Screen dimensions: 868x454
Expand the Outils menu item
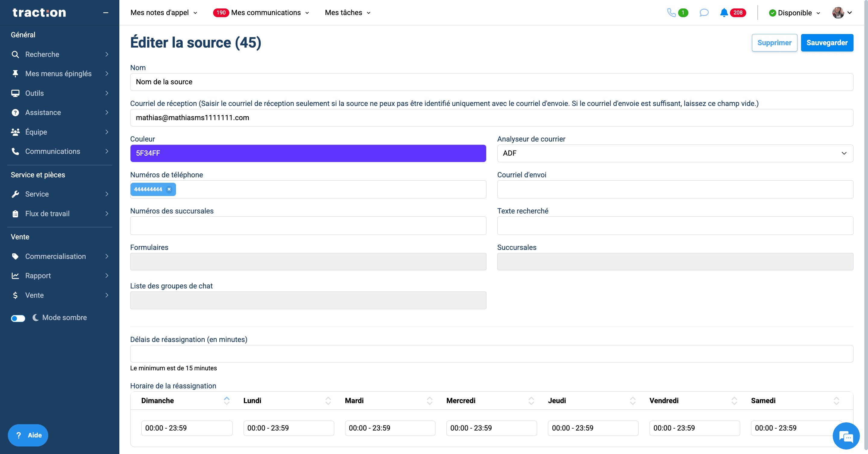(107, 93)
